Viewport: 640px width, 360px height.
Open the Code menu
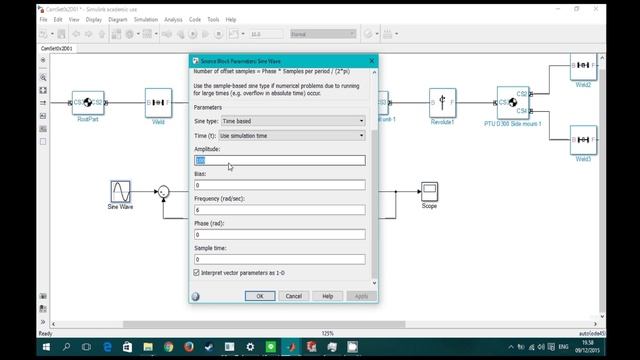pos(195,20)
